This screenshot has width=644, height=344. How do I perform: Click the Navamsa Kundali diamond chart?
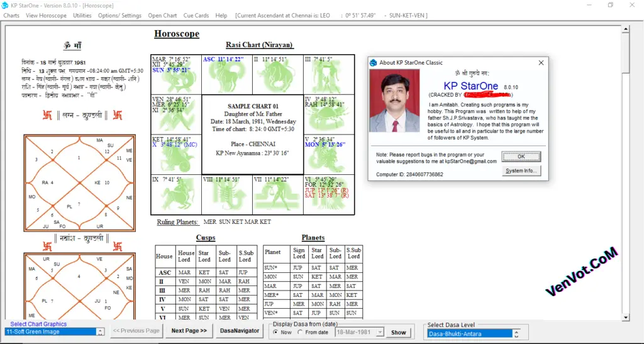tap(80, 286)
